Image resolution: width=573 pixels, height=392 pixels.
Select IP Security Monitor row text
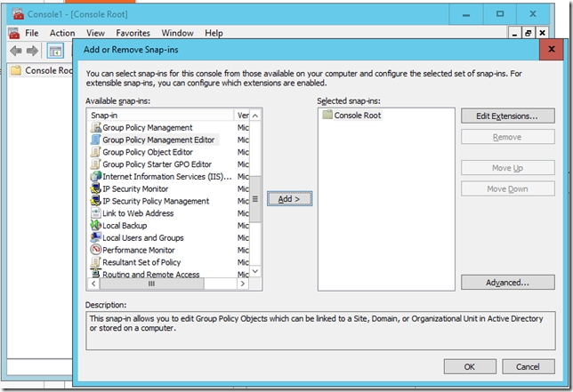pyautogui.click(x=135, y=188)
